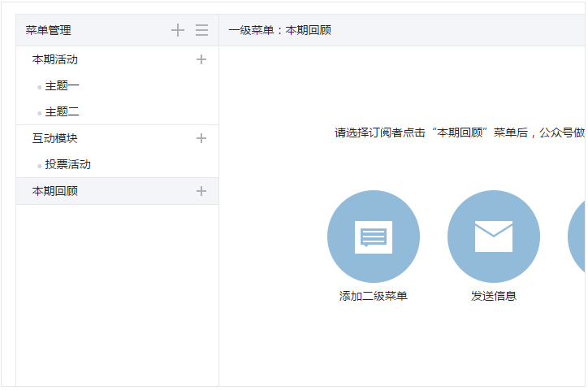The image size is (588, 391).
Task: Select the 本期活动 top-level menu
Action: pos(55,59)
